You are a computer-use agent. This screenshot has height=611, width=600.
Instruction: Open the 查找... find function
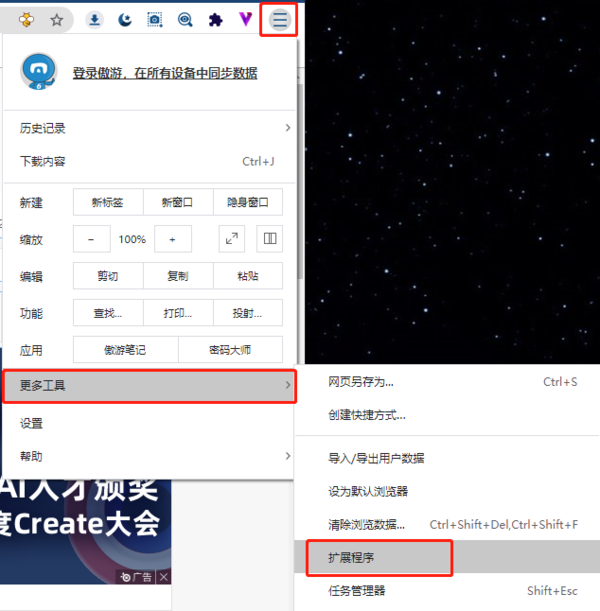[108, 313]
